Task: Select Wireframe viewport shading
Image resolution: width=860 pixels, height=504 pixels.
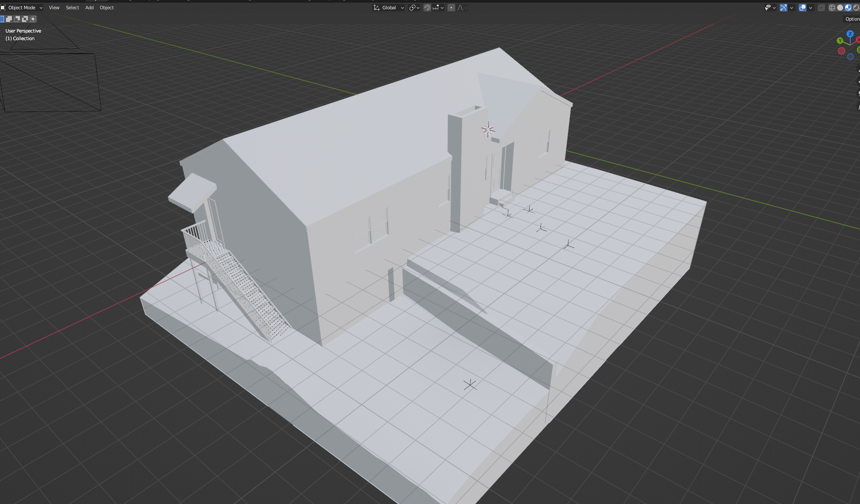Action: pyautogui.click(x=832, y=8)
